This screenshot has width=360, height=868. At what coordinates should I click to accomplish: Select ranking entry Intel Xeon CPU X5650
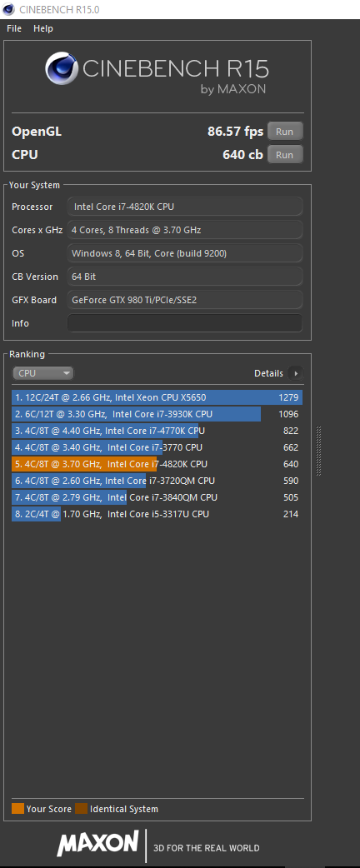[x=157, y=397]
